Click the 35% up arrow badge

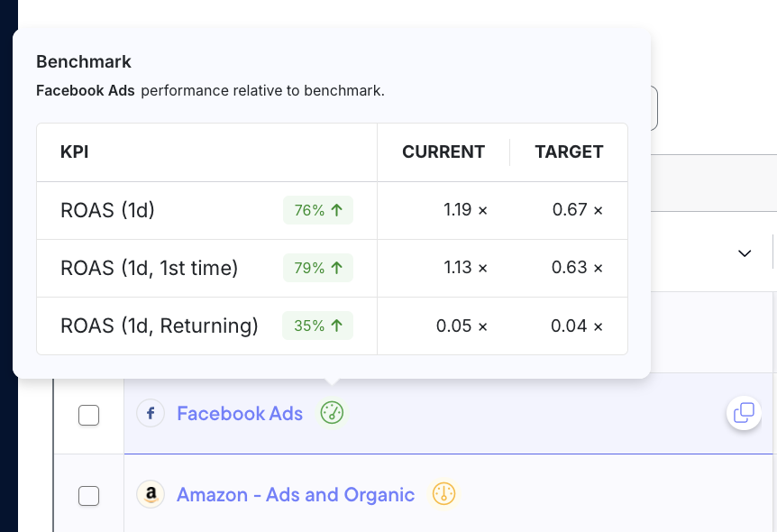click(x=317, y=326)
